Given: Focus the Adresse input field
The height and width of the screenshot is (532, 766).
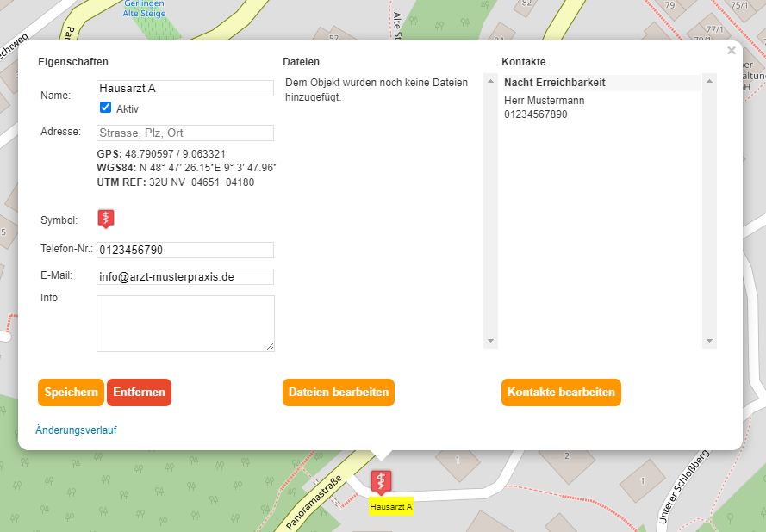Looking at the screenshot, I should coord(185,133).
